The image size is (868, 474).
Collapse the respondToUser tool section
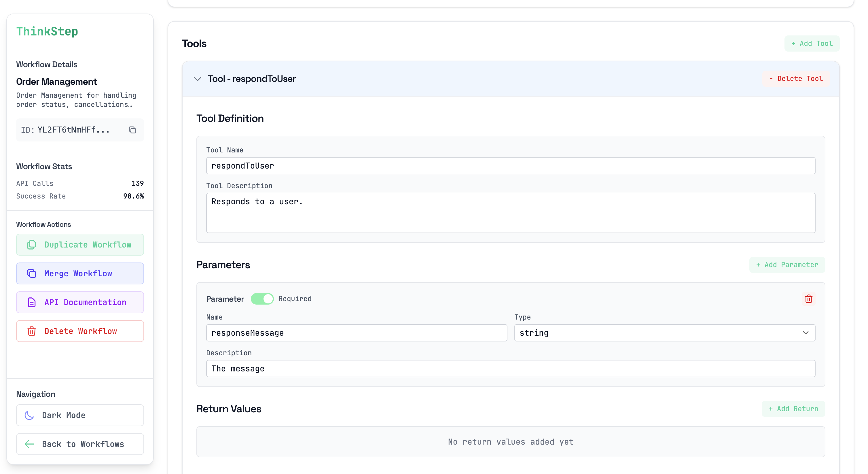198,79
